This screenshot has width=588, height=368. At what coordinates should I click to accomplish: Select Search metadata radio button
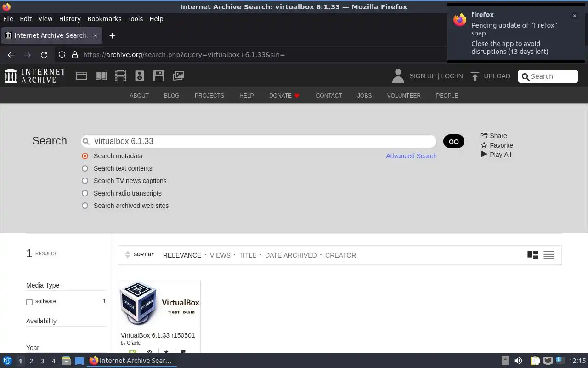(x=85, y=156)
